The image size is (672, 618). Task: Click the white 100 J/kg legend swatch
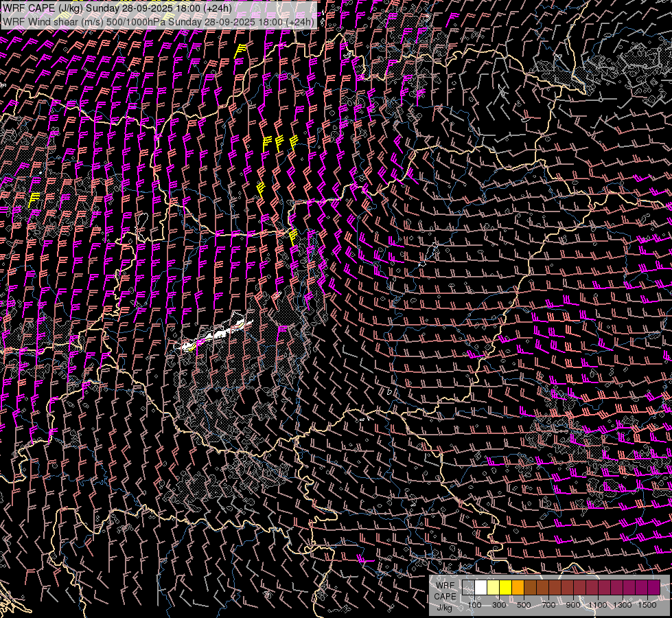(480, 587)
